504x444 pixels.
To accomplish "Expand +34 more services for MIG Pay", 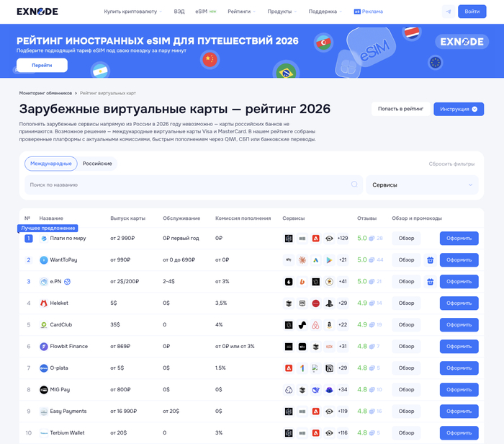I will 343,390.
